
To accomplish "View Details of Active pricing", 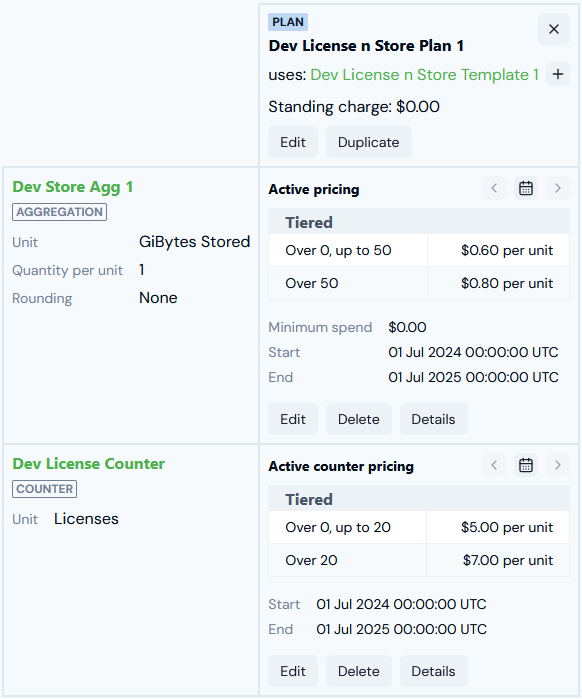I will (x=434, y=419).
